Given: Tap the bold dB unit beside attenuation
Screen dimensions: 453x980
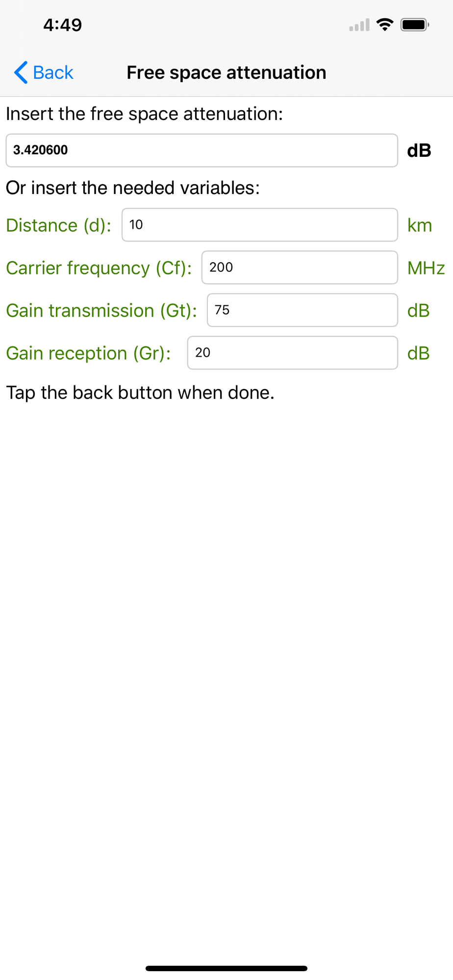Looking at the screenshot, I should [x=419, y=150].
